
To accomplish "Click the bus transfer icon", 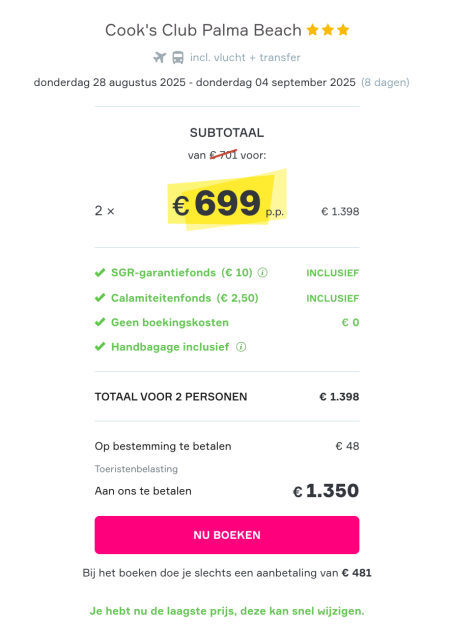I will [x=178, y=57].
